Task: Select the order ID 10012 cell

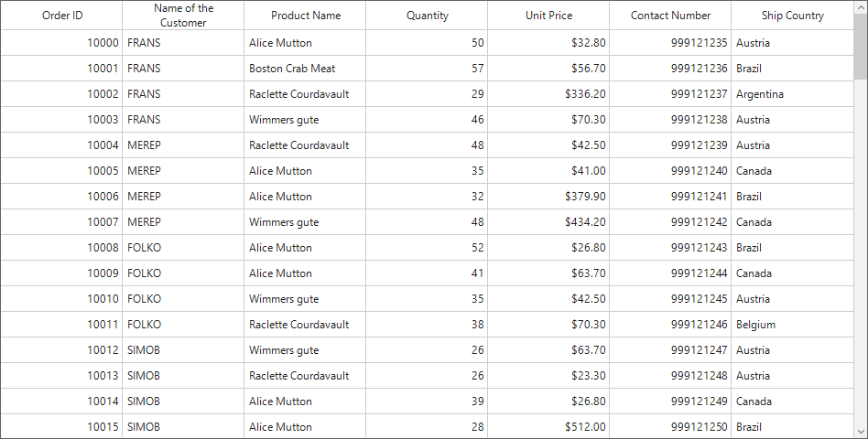Action: coord(61,350)
